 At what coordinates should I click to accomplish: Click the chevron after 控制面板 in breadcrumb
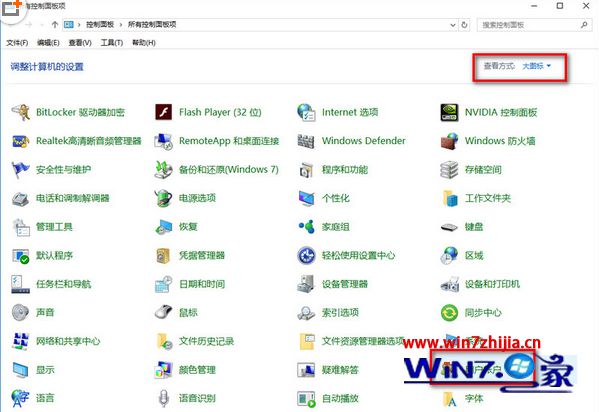tap(121, 24)
